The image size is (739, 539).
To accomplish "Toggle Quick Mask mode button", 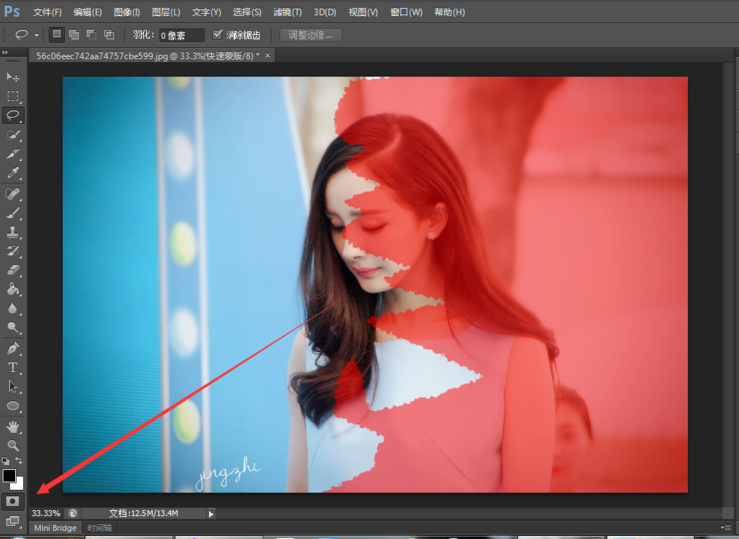I will click(13, 501).
